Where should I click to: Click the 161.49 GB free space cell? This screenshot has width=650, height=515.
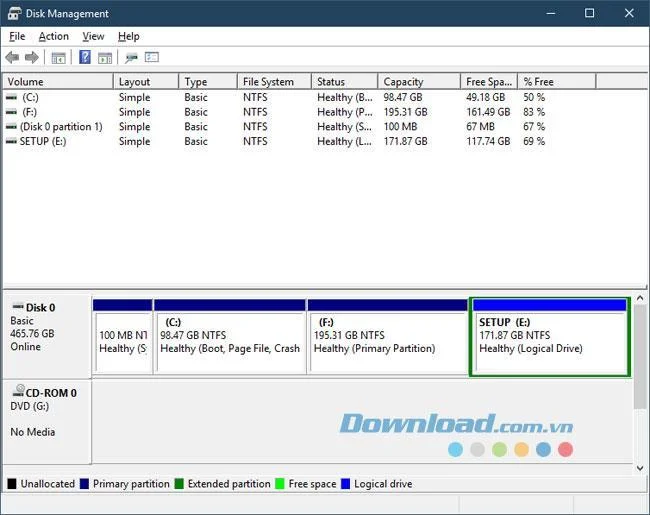tap(488, 112)
